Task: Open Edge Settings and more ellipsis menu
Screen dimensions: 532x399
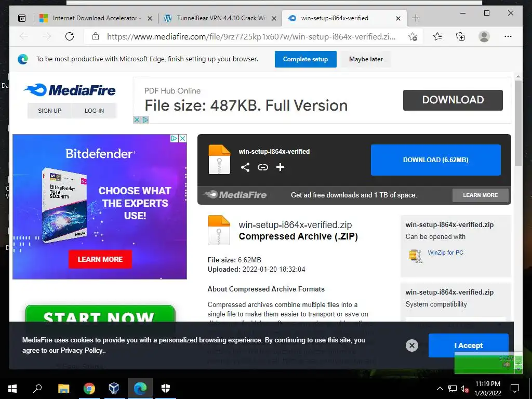Action: click(x=508, y=36)
